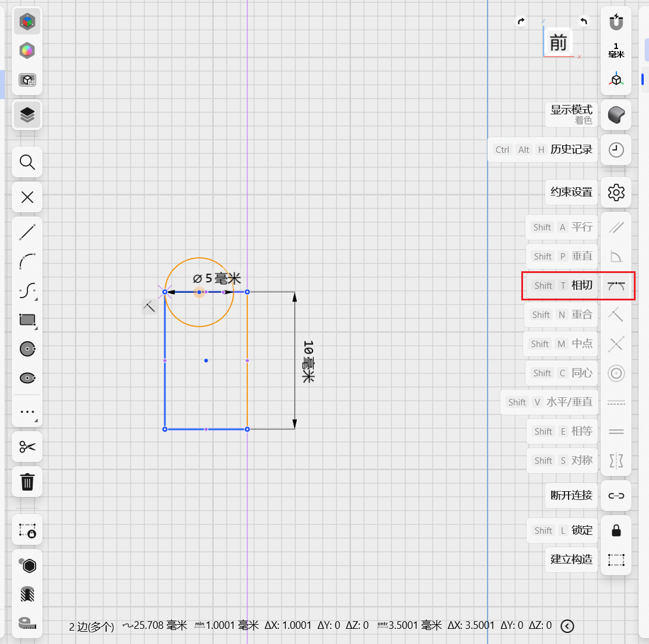Toggle the magnet snap icon
Viewport: 649px width, 644px height.
(x=616, y=22)
